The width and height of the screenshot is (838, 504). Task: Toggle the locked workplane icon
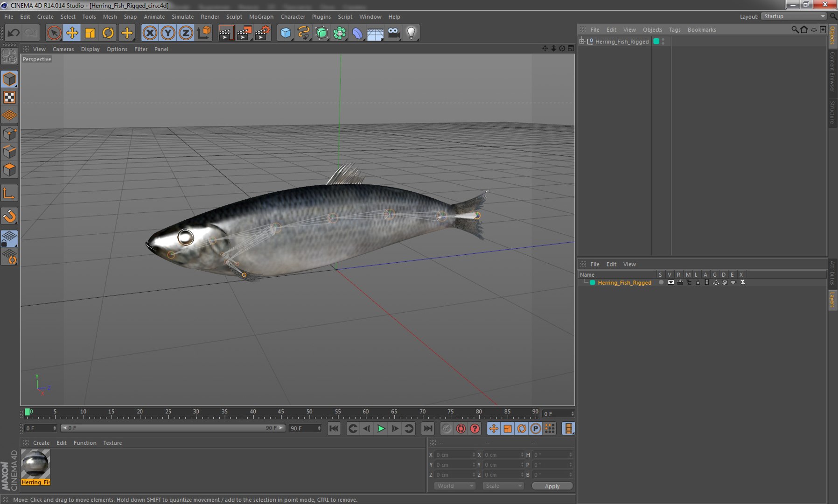[9, 238]
